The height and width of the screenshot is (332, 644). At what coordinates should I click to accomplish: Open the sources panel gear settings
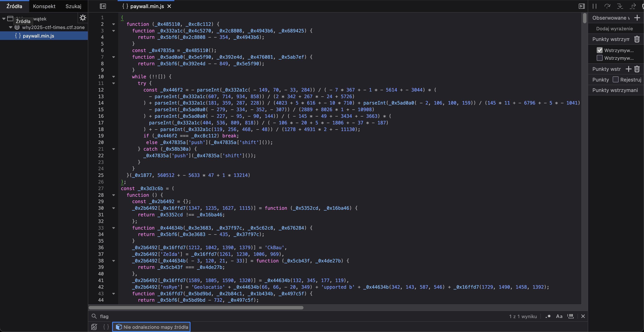click(x=83, y=18)
